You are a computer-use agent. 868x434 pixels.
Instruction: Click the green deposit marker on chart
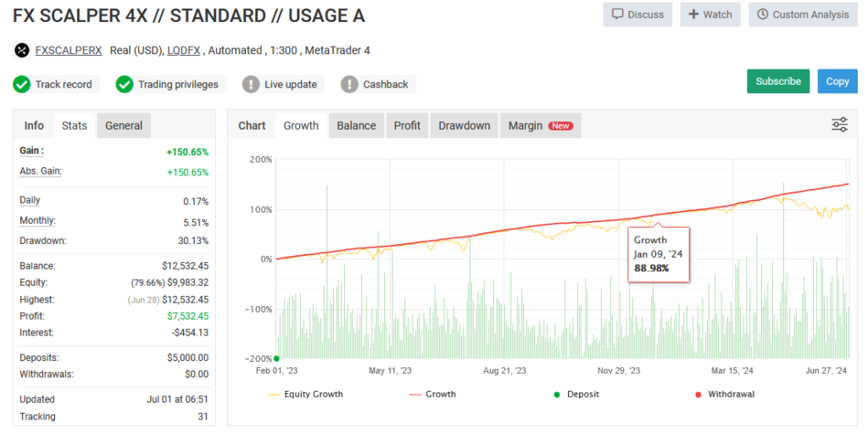[276, 359]
